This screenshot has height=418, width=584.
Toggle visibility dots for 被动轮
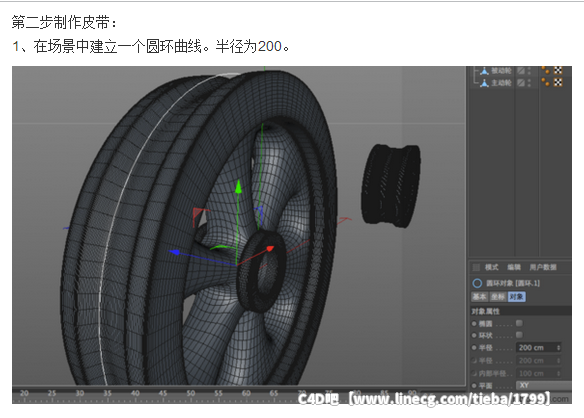pos(529,71)
